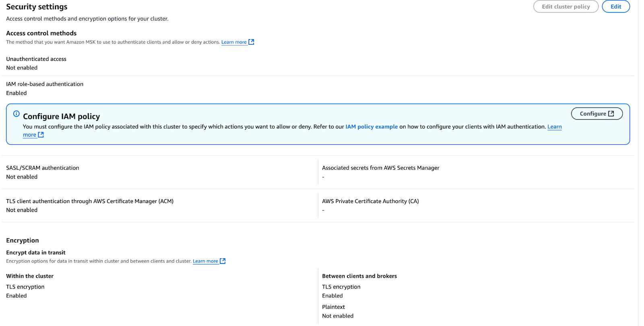The height and width of the screenshot is (326, 644).
Task: Open the Configure button in IAM banner
Action: (597, 114)
